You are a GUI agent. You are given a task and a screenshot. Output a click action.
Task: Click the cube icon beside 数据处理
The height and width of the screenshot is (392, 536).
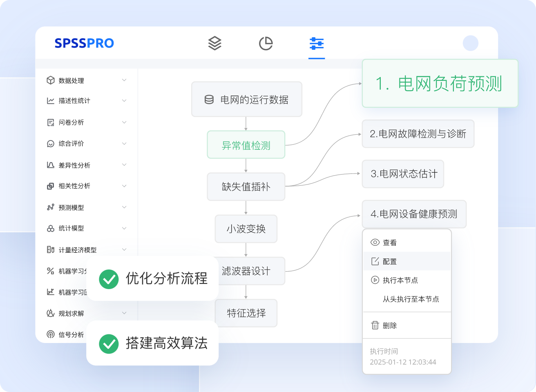coord(51,80)
